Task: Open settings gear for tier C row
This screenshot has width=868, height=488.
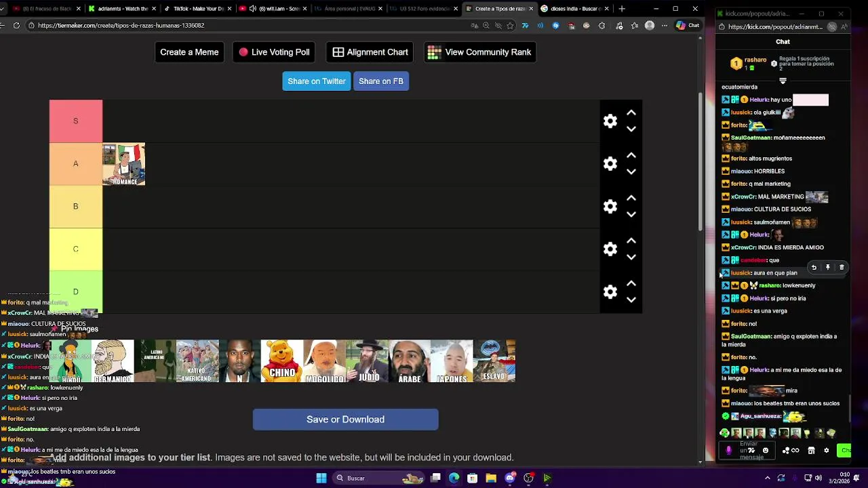Action: coord(610,249)
